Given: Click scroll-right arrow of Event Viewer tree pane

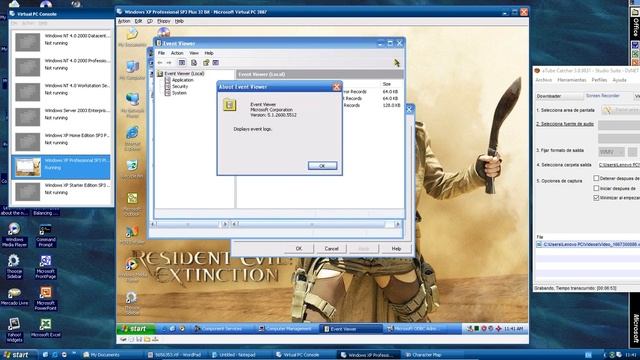Looking at the screenshot, I should coord(224,224).
